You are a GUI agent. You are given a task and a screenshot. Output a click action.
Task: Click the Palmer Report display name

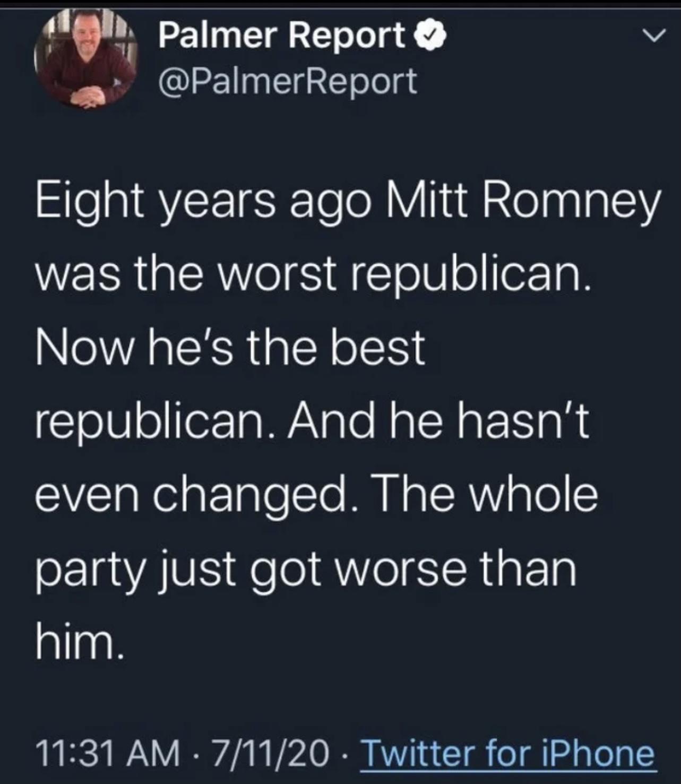(281, 36)
